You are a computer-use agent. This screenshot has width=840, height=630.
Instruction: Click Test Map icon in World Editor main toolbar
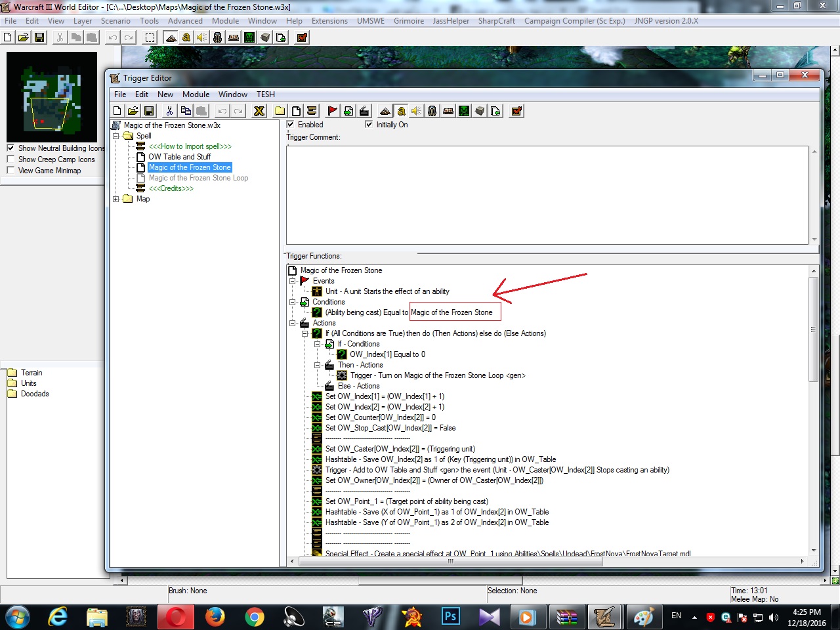point(302,37)
